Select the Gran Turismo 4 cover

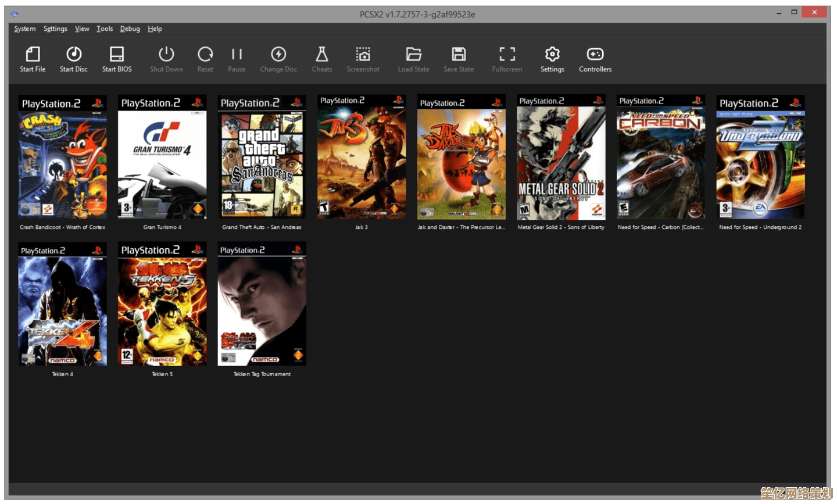click(x=162, y=158)
